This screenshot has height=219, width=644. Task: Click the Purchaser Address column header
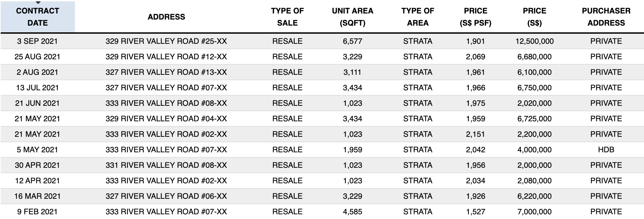pos(606,17)
